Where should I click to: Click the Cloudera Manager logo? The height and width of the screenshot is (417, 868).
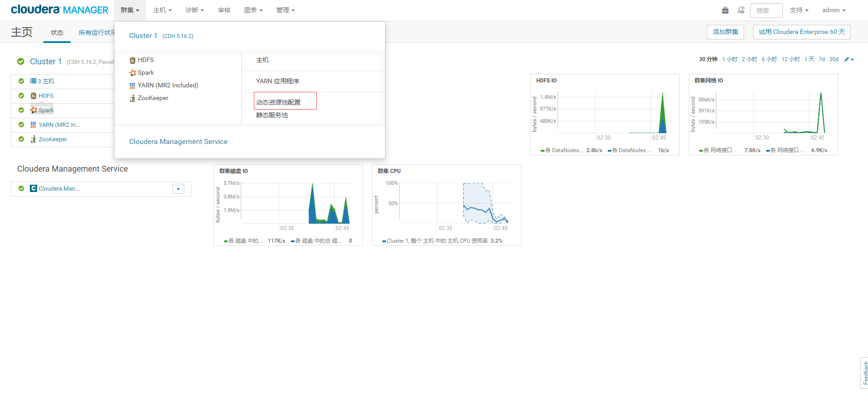[59, 10]
